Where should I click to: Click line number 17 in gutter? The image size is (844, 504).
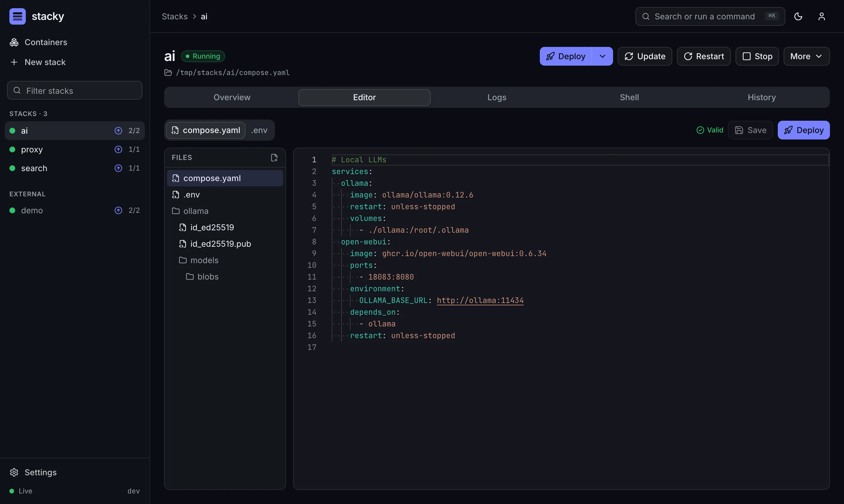[312, 347]
